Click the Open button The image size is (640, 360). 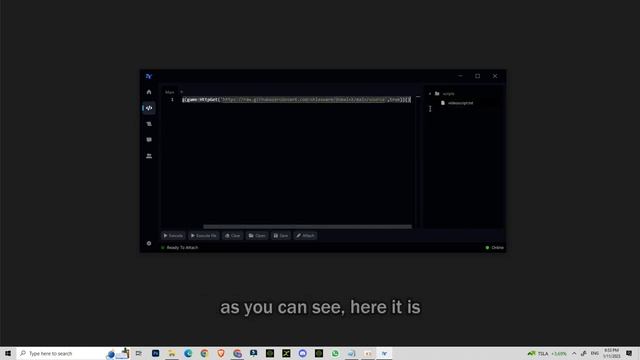tap(257, 236)
